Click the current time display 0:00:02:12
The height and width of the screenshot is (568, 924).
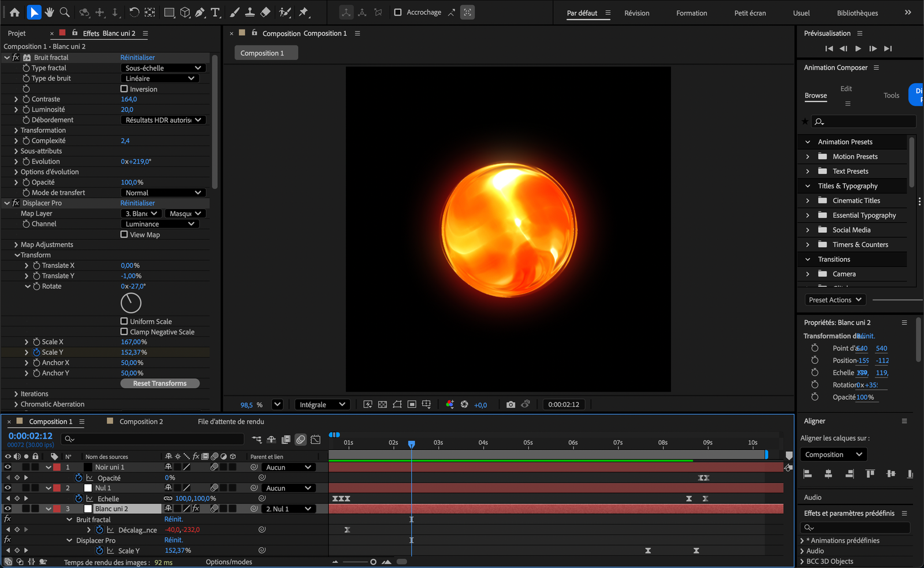[x=29, y=436]
